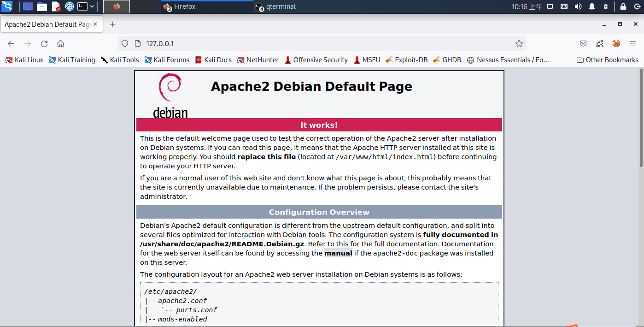Open the notifications bell tray icon
Viewport: 644px width, 327px height.
[592, 6]
